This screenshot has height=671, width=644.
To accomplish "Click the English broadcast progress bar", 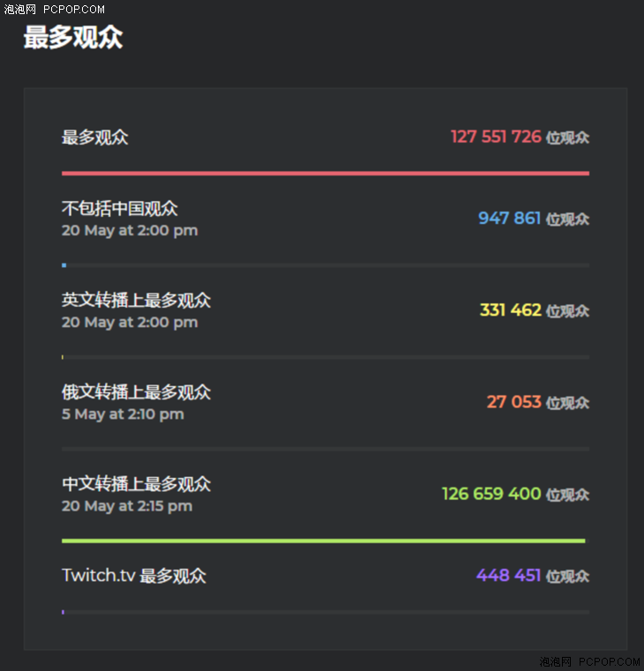I will 326,357.
